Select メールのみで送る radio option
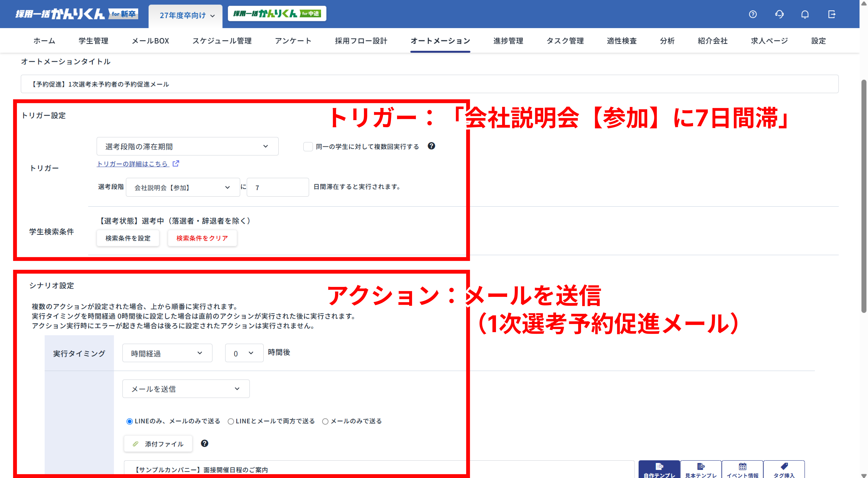Image resolution: width=868 pixels, height=478 pixels. pyautogui.click(x=325, y=421)
